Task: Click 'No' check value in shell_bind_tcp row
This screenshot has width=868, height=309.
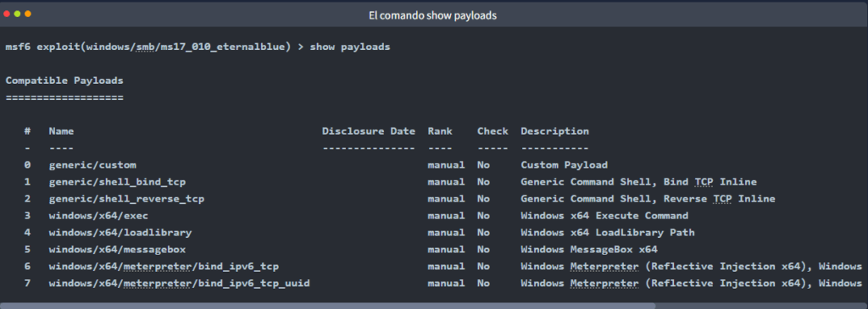Action: [x=484, y=182]
